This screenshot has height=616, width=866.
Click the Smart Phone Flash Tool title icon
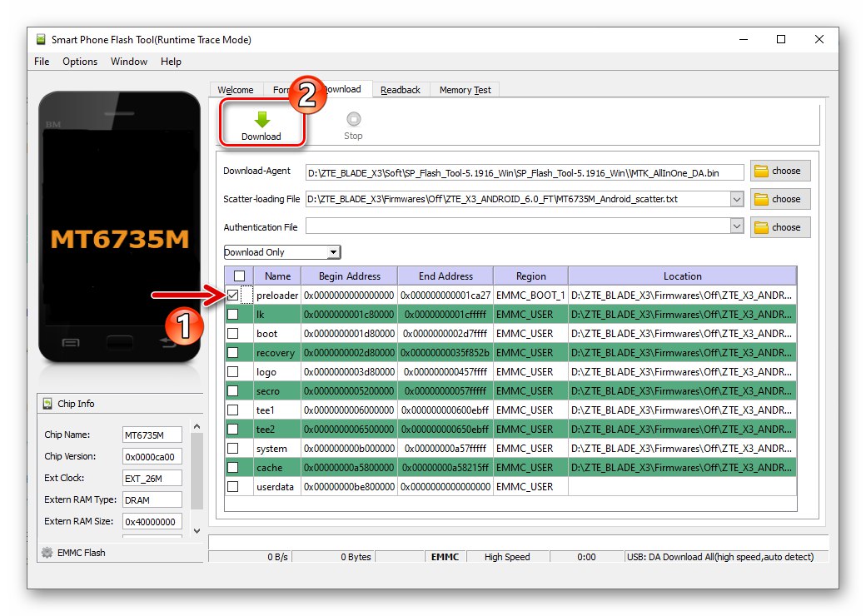click(x=41, y=39)
